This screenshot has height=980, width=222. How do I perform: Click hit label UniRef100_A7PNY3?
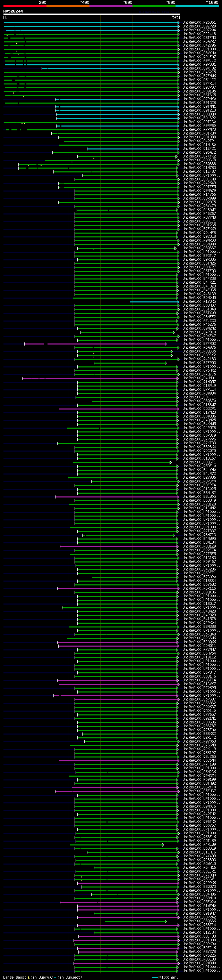click(x=199, y=129)
